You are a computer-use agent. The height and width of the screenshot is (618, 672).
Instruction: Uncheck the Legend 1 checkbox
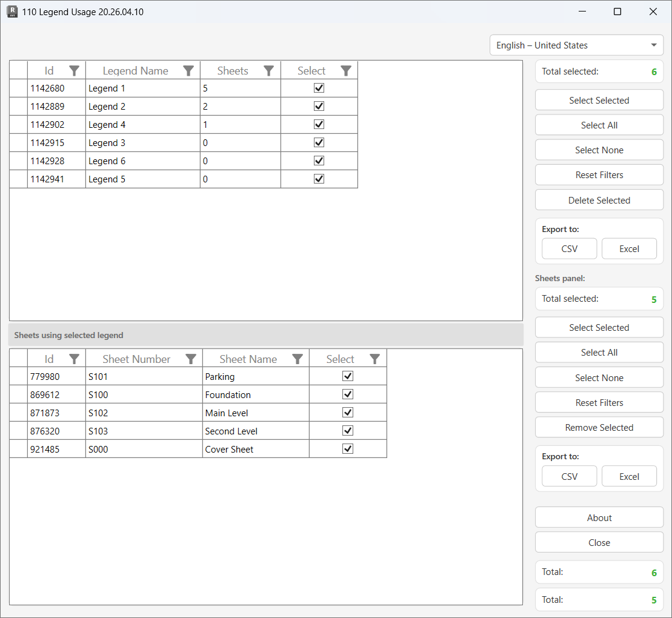click(319, 88)
